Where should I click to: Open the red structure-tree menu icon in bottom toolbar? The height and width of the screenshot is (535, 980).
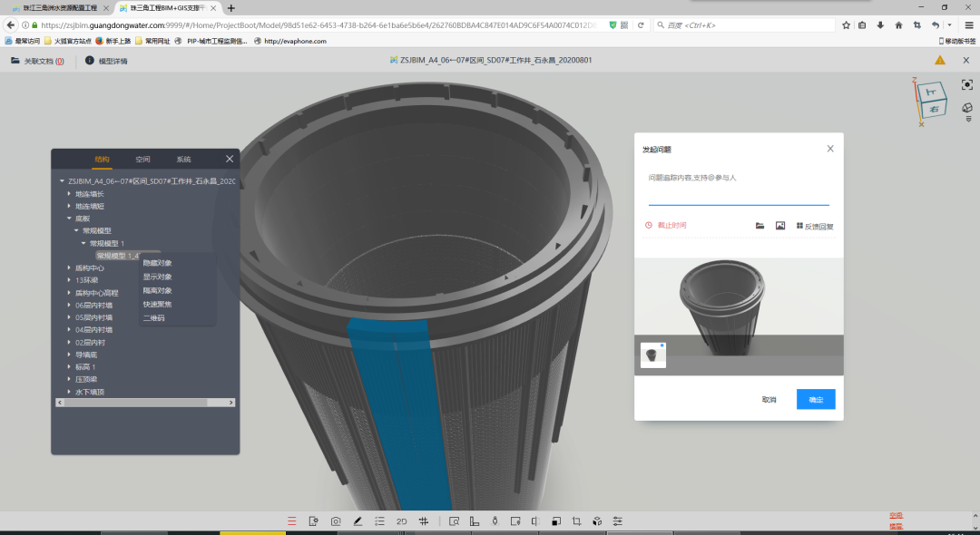pyautogui.click(x=292, y=521)
